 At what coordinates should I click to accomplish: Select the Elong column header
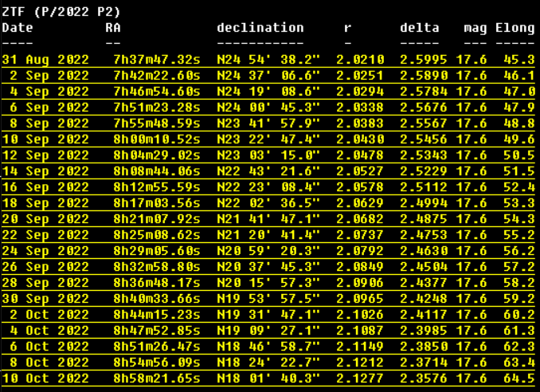(515, 28)
